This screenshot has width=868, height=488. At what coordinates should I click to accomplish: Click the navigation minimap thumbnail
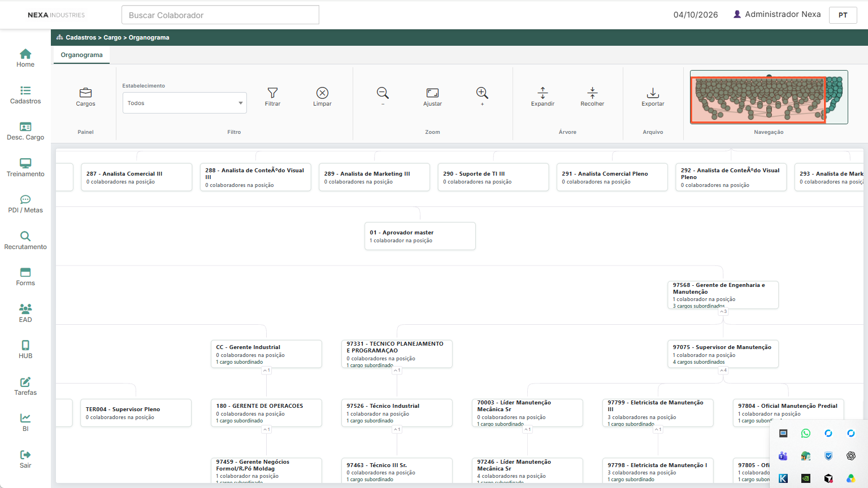pos(769,97)
